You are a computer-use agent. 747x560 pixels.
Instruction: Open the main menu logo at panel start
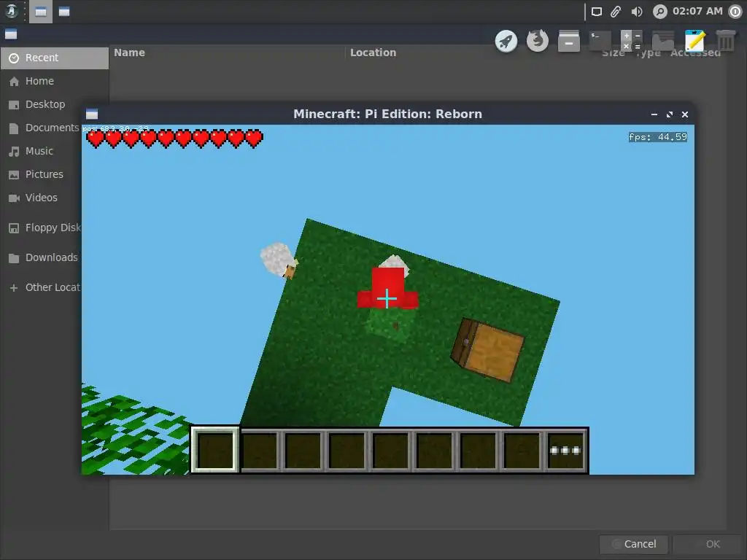click(x=12, y=11)
